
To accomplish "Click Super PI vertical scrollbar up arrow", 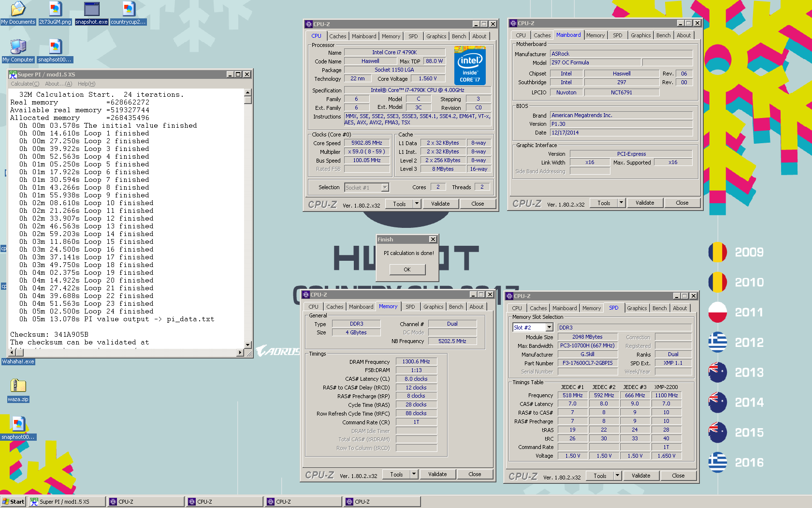I will pos(248,92).
